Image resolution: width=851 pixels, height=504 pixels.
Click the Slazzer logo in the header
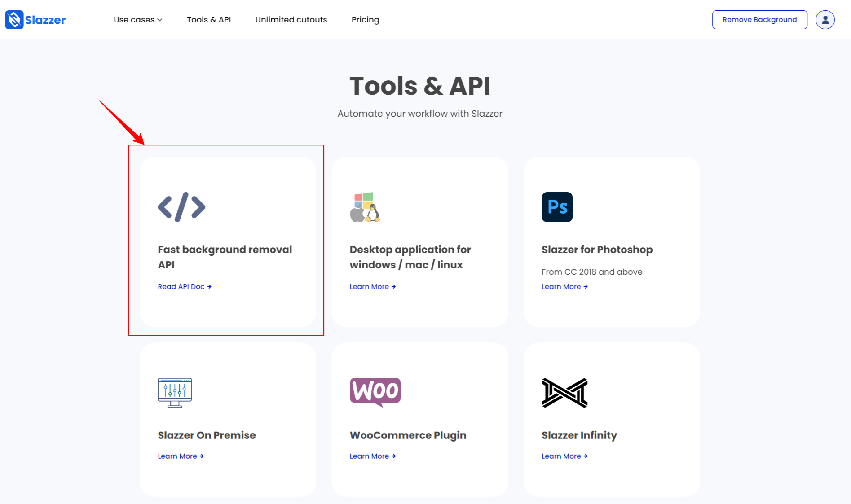pos(35,20)
